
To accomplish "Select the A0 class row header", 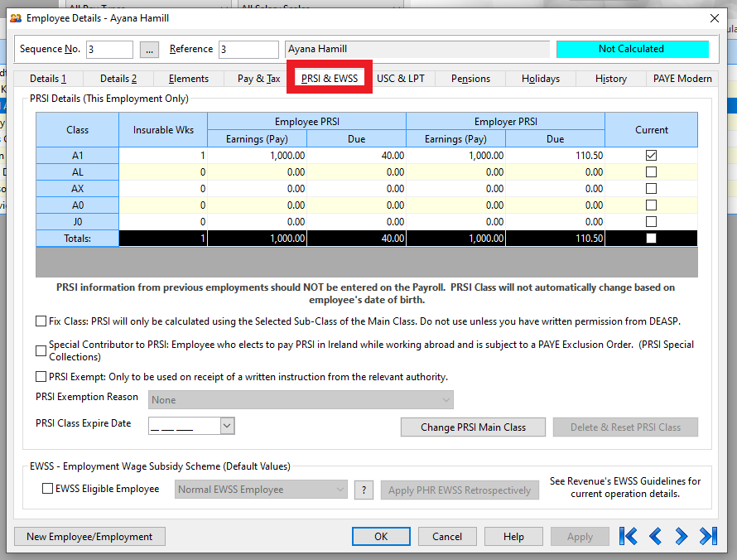I will coord(78,205).
